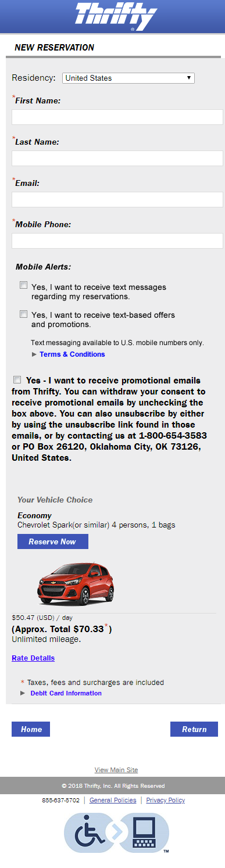Focus the First Name input field
Image resolution: width=225 pixels, height=868 pixels.
tap(117, 117)
